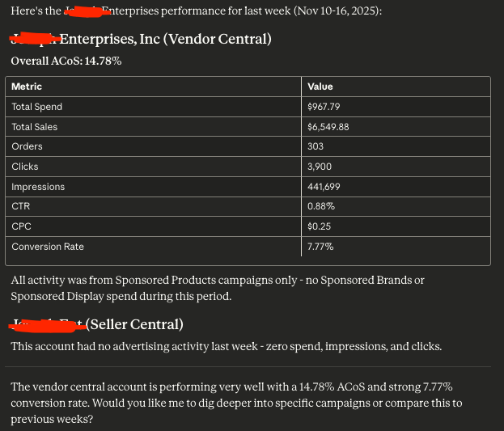
Task: Click the 441,699 impressions value
Action: pyautogui.click(x=324, y=187)
